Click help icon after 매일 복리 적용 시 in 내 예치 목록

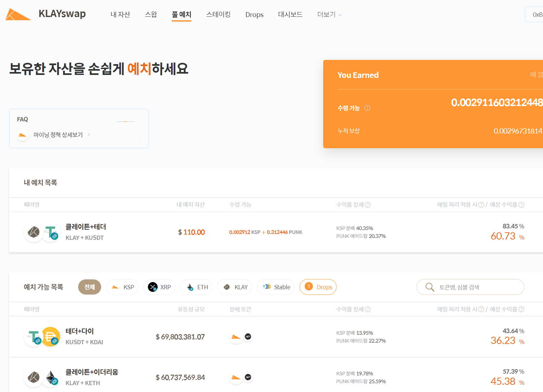tap(481, 205)
